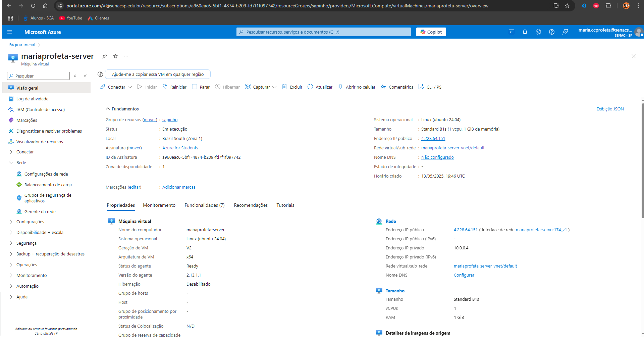Refresh the overview with Atualizar
This screenshot has width=644, height=337.
click(x=320, y=87)
